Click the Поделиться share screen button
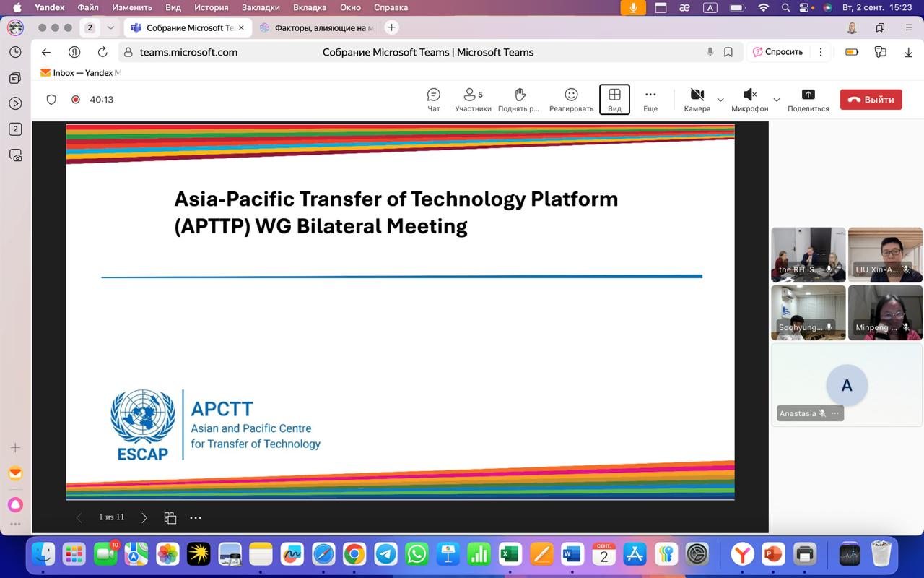This screenshot has height=578, width=924. click(808, 100)
